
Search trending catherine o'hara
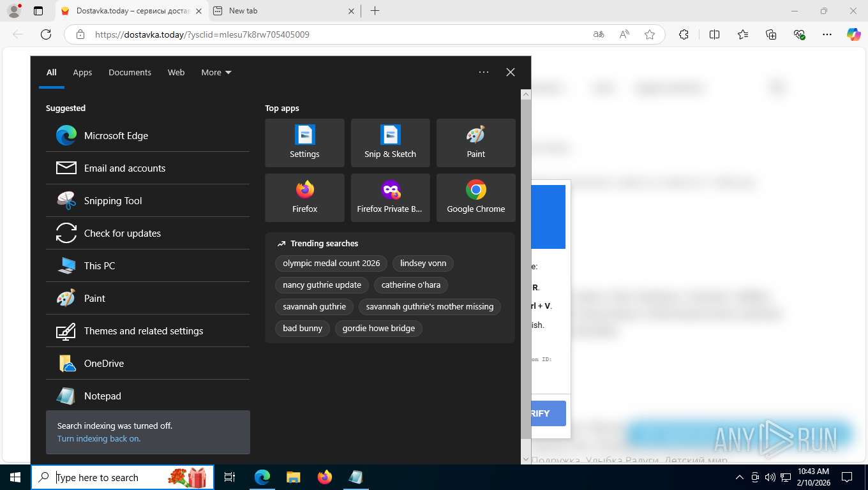click(x=411, y=285)
